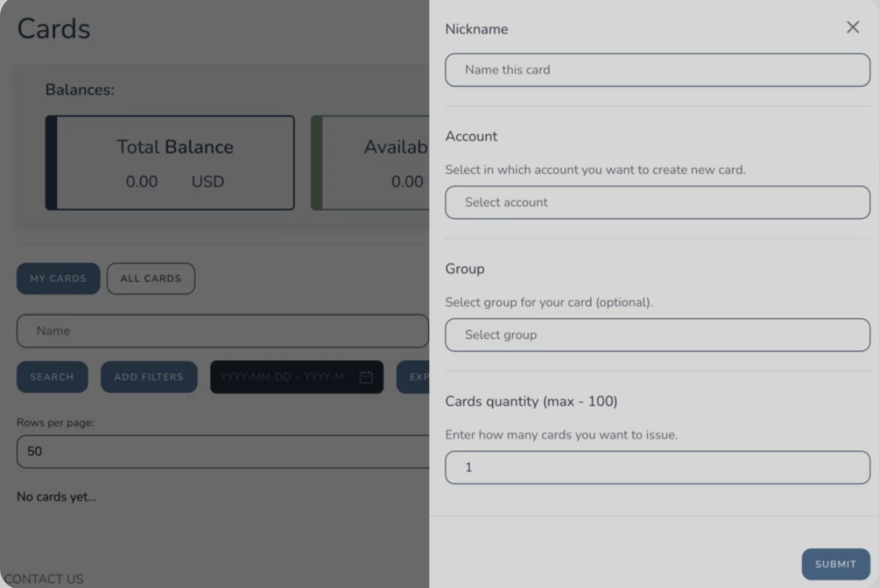Click the Cards quantity input field
Image resolution: width=880 pixels, height=588 pixels.
coord(657,468)
